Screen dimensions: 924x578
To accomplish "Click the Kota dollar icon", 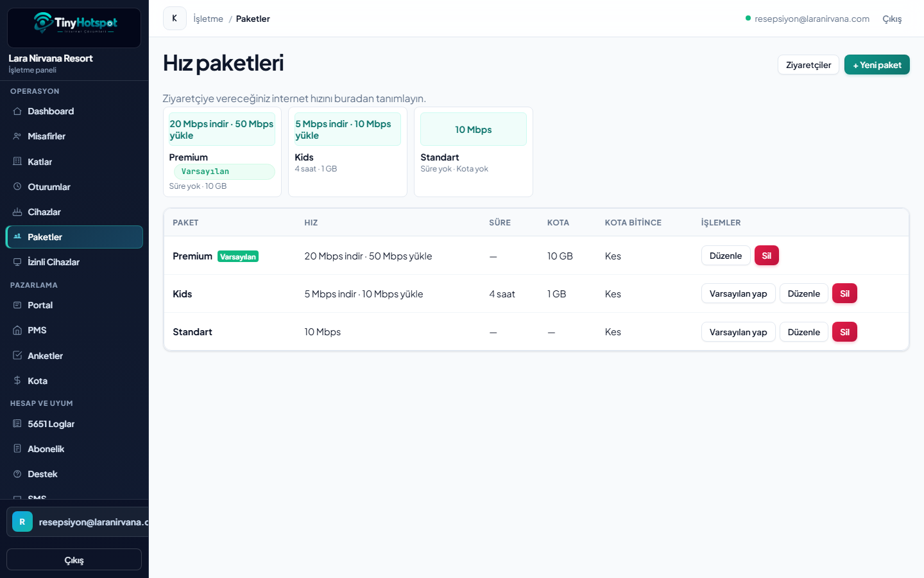I will (x=17, y=381).
